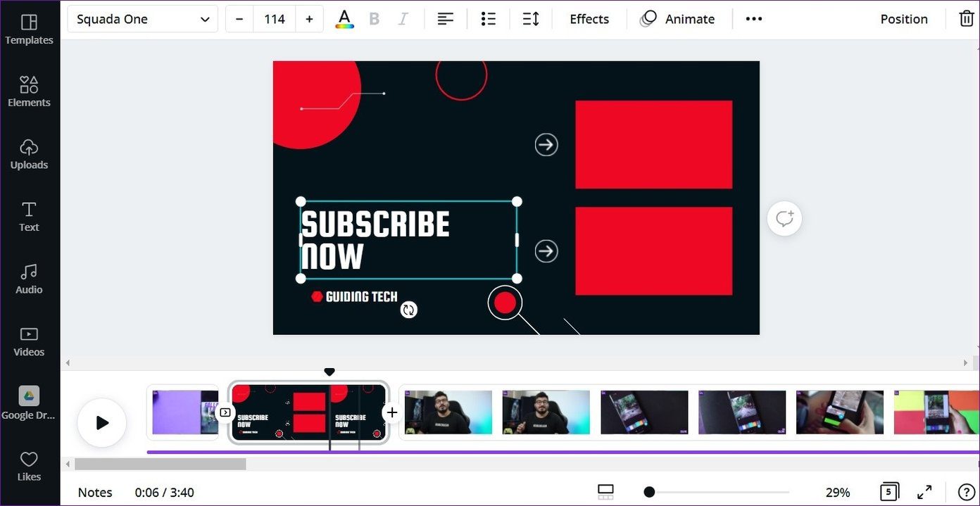Select the Subscribe Now page thumbnail in timeline
980x506 pixels.
309,412
